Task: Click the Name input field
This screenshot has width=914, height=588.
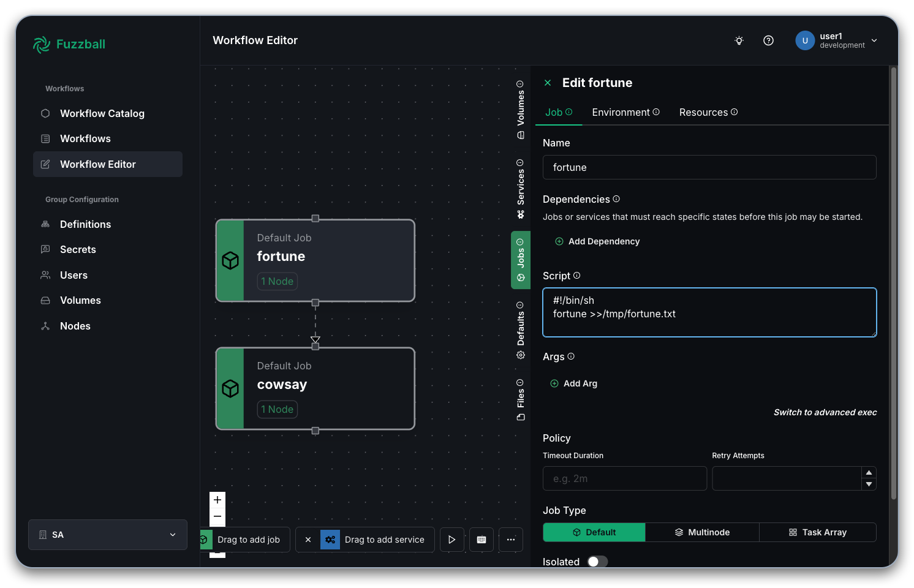Action: coord(709,167)
